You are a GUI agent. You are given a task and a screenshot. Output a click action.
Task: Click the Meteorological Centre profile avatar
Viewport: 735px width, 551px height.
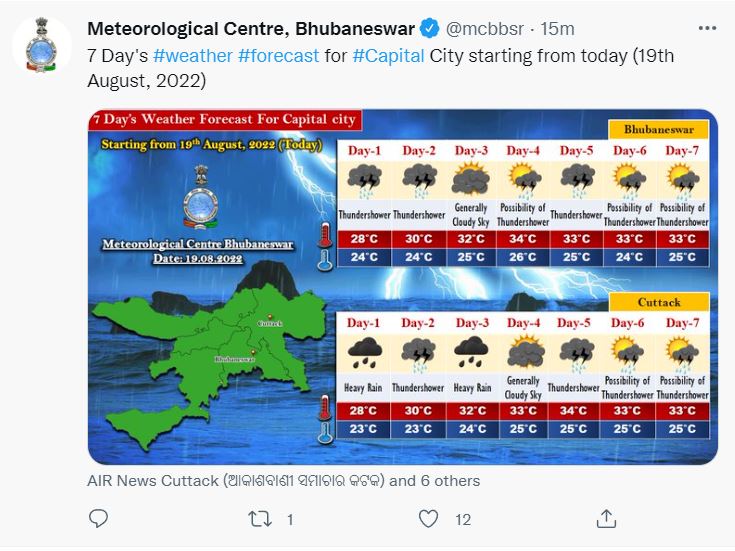point(42,45)
